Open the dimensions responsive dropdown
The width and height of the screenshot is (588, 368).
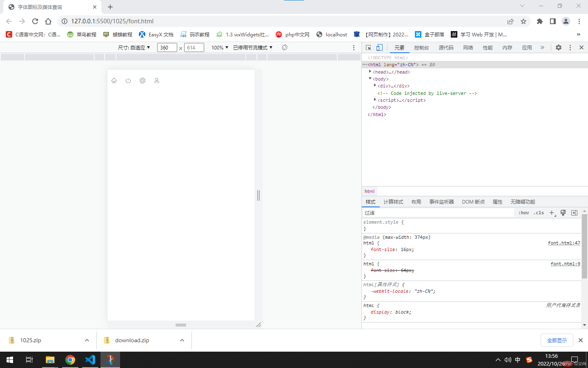point(134,47)
